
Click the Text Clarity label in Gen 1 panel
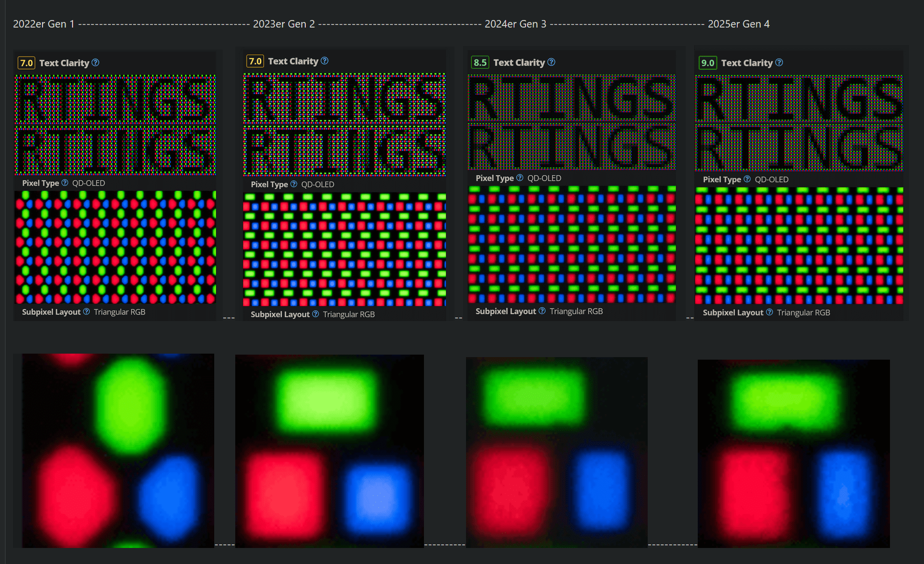[64, 63]
